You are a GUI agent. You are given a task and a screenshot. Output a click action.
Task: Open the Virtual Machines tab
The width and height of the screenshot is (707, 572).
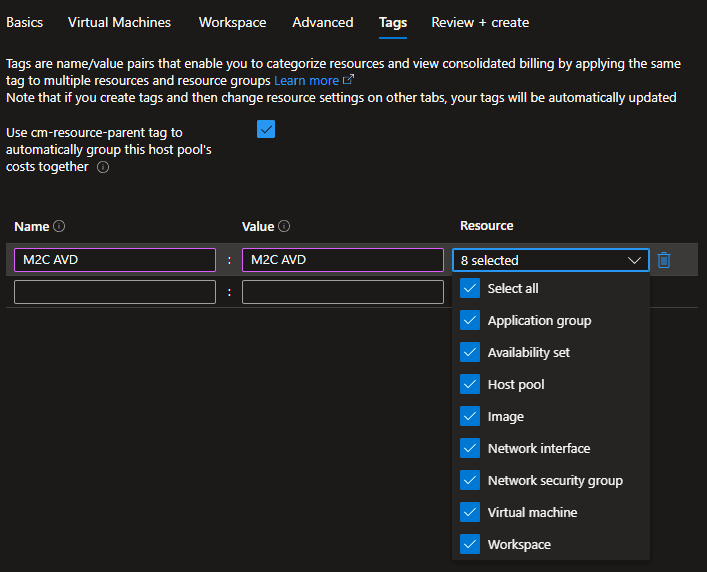(119, 22)
